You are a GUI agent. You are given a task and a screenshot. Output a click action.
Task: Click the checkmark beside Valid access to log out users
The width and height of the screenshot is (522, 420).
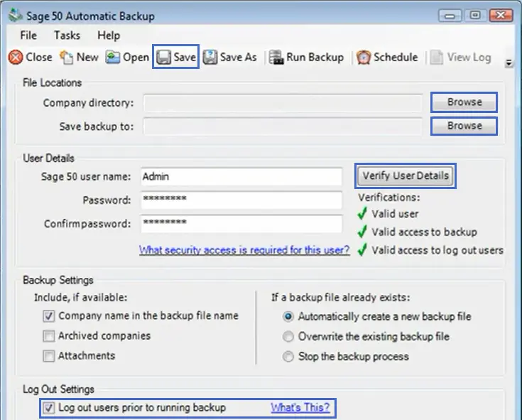tap(362, 250)
